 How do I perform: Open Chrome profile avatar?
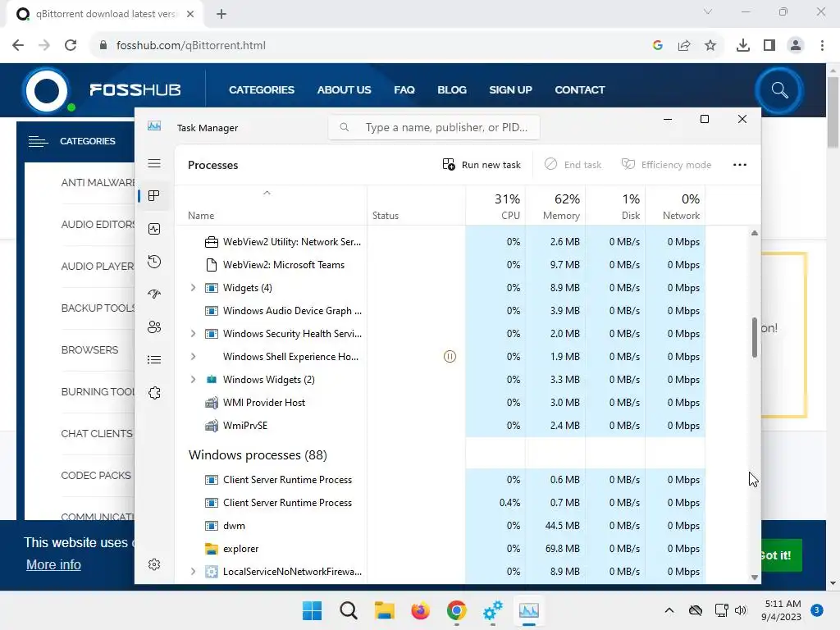pos(796,46)
